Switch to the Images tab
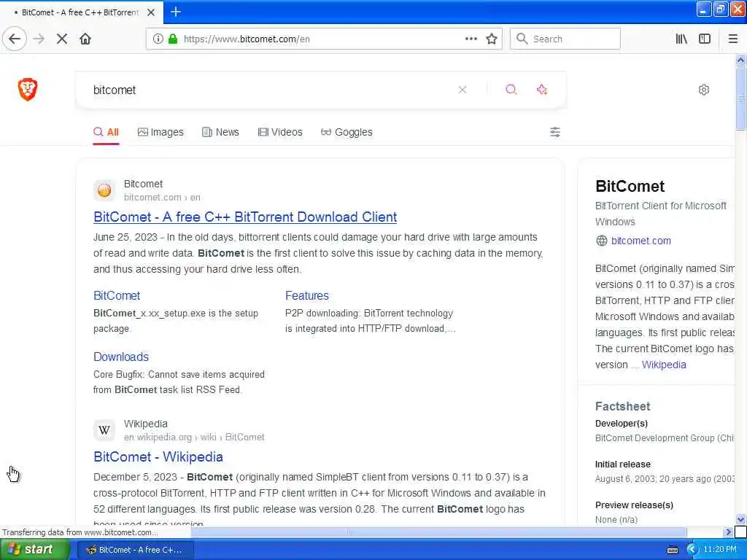 coord(160,132)
